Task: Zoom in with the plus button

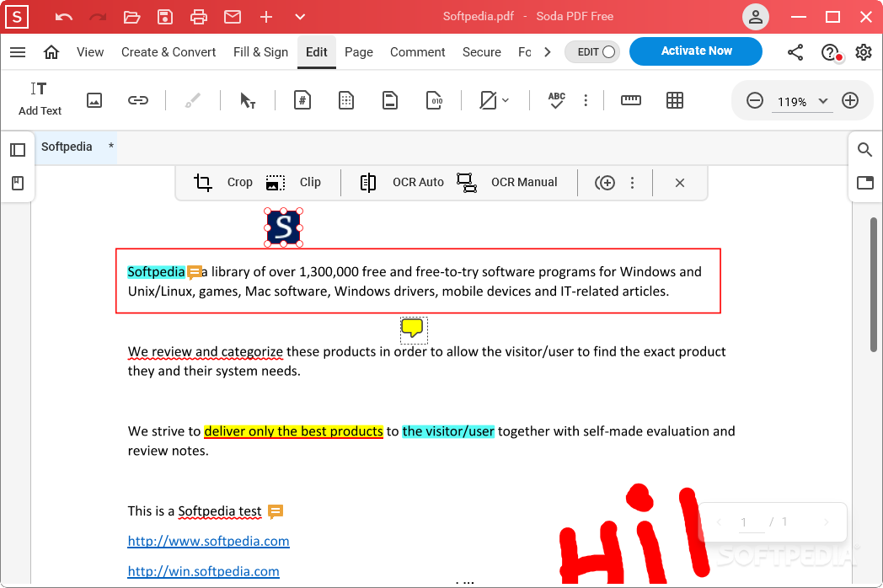Action: 850,101
